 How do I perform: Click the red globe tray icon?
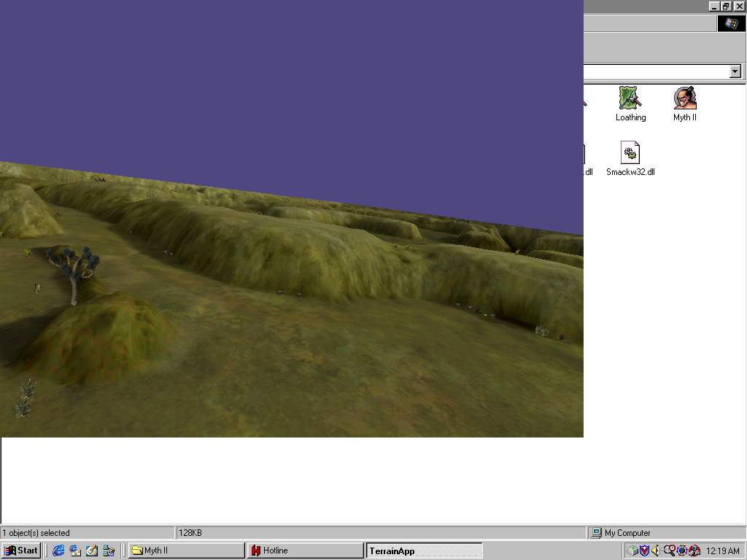coord(694,551)
